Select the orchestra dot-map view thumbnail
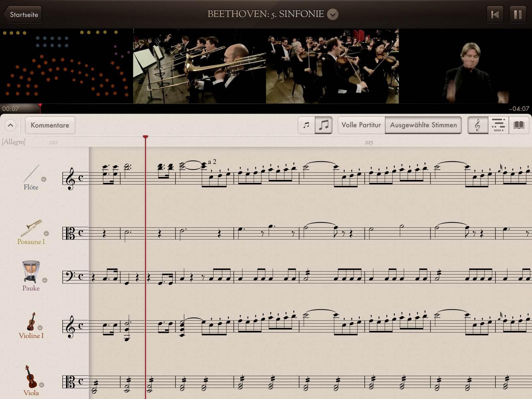This screenshot has width=532, height=399. point(66,66)
